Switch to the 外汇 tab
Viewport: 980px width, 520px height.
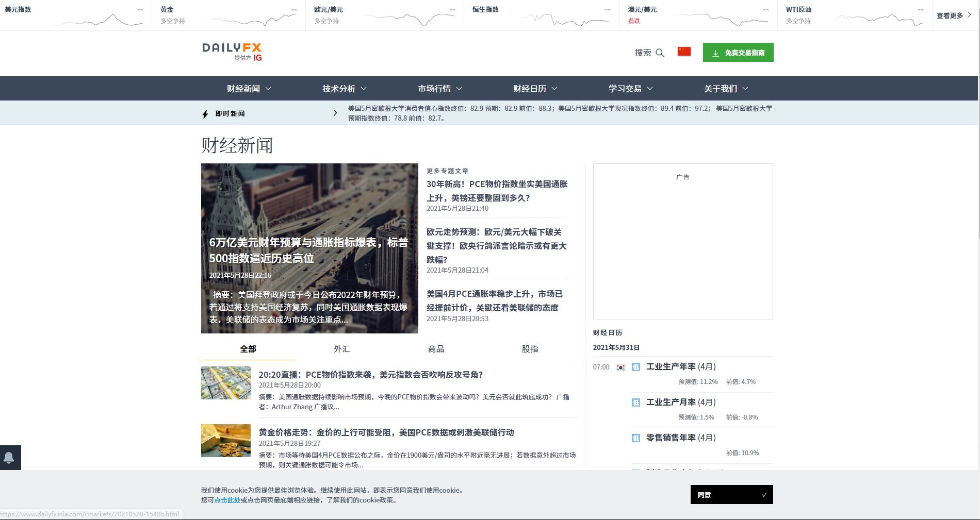[341, 349]
